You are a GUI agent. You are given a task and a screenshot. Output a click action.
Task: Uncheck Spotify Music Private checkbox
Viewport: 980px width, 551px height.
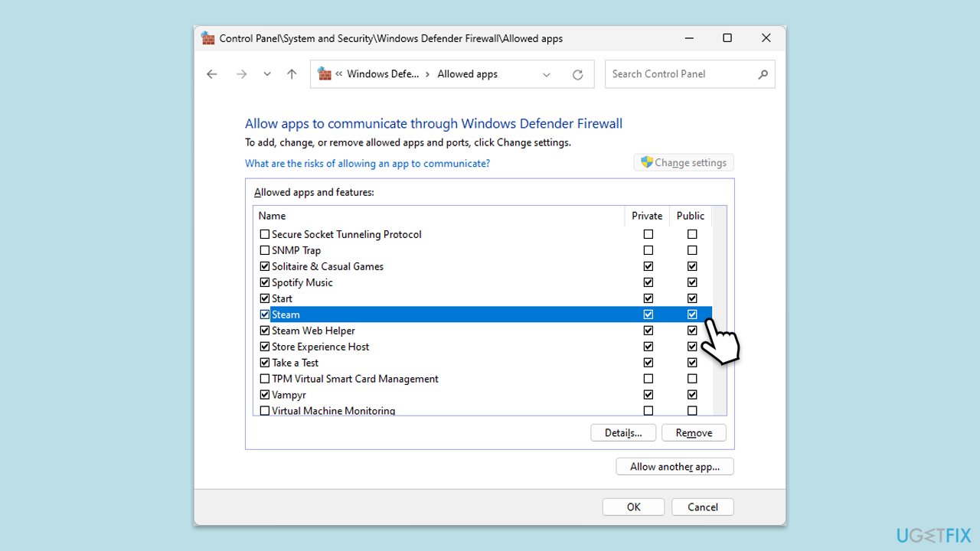click(x=648, y=282)
